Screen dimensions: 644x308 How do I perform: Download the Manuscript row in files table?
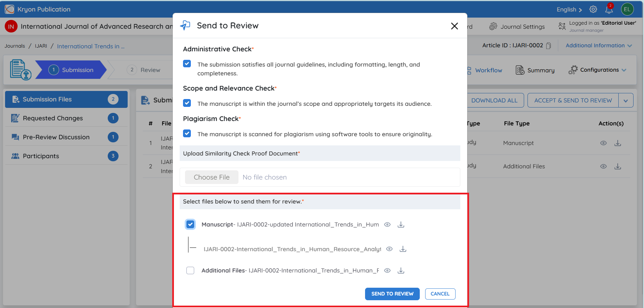(618, 143)
